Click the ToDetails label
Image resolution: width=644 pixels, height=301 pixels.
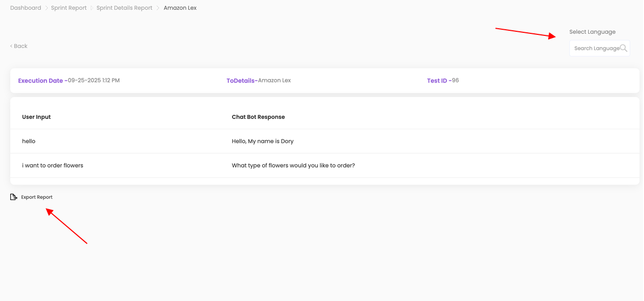click(x=241, y=81)
